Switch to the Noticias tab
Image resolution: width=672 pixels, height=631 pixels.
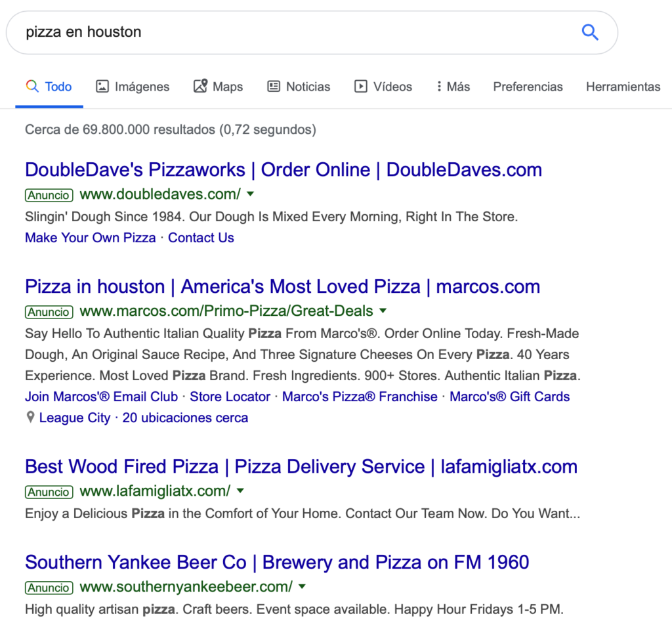299,87
